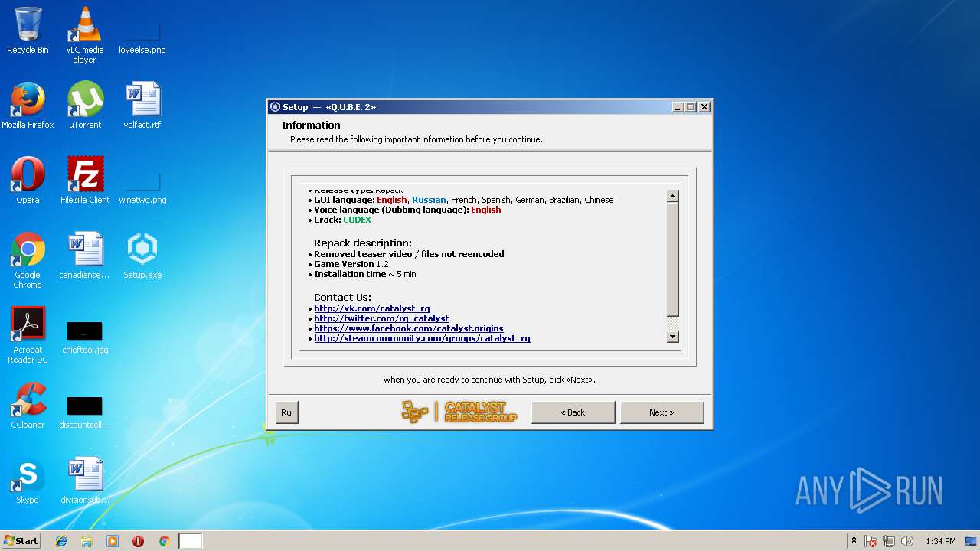Click the Opera icon in taskbar
The image size is (980, 551).
pos(139,541)
